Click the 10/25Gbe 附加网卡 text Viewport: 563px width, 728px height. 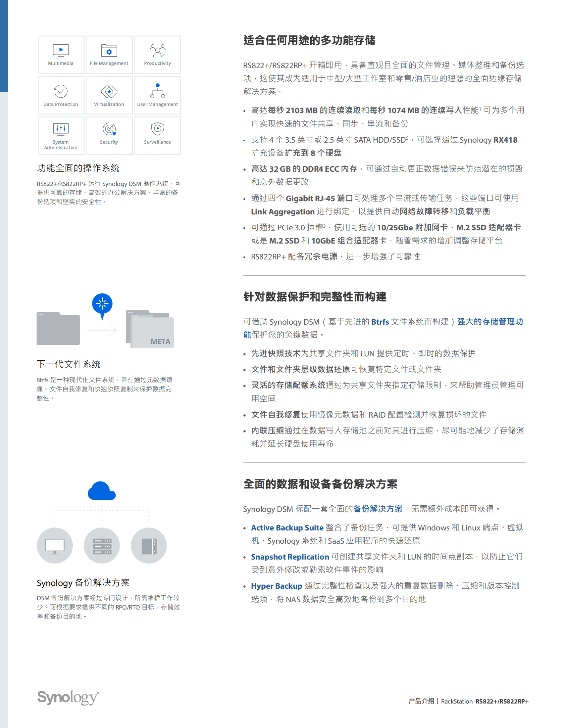(x=412, y=228)
